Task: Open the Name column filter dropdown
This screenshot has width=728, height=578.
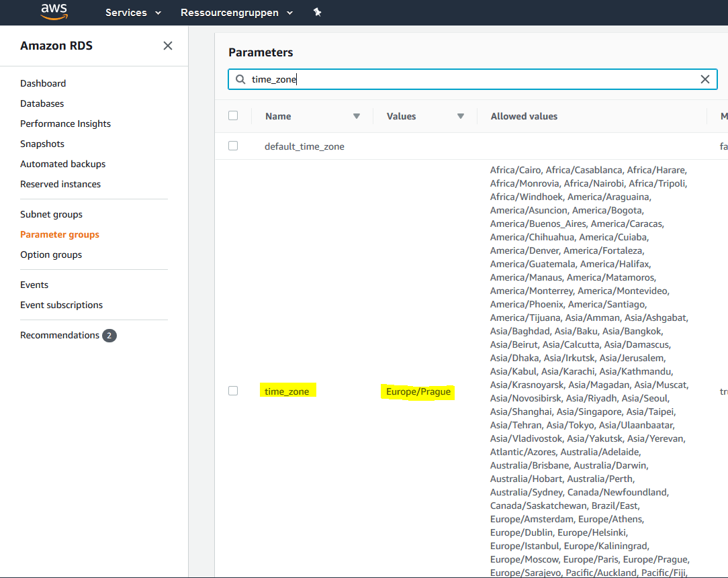Action: coord(357,115)
